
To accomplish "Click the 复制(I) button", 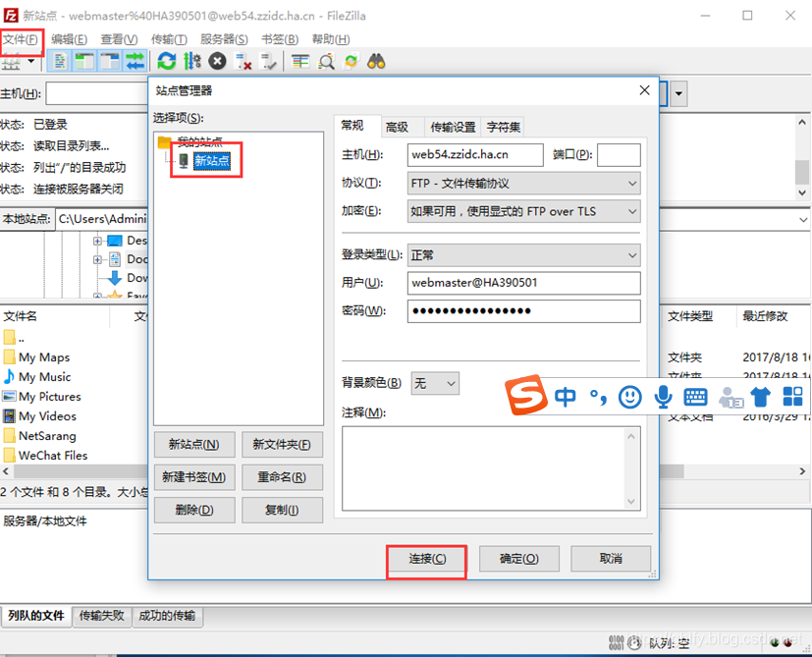I will pyautogui.click(x=282, y=511).
